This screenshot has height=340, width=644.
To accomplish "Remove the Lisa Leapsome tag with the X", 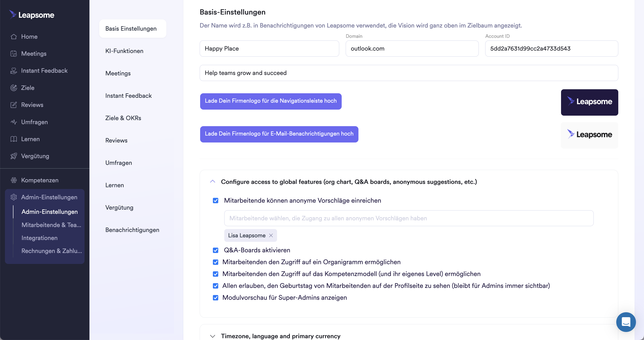I will 271,236.
